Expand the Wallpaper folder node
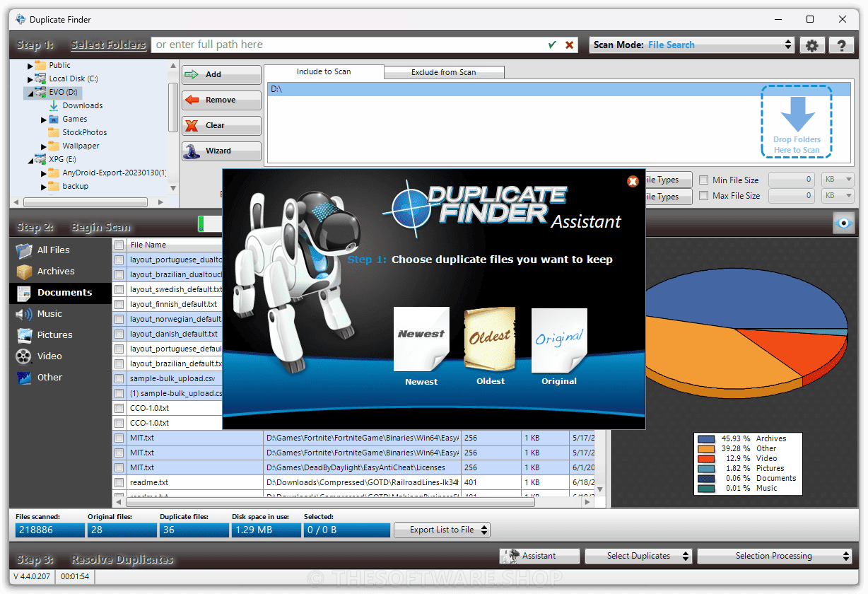Image resolution: width=868 pixels, height=594 pixels. [x=44, y=146]
